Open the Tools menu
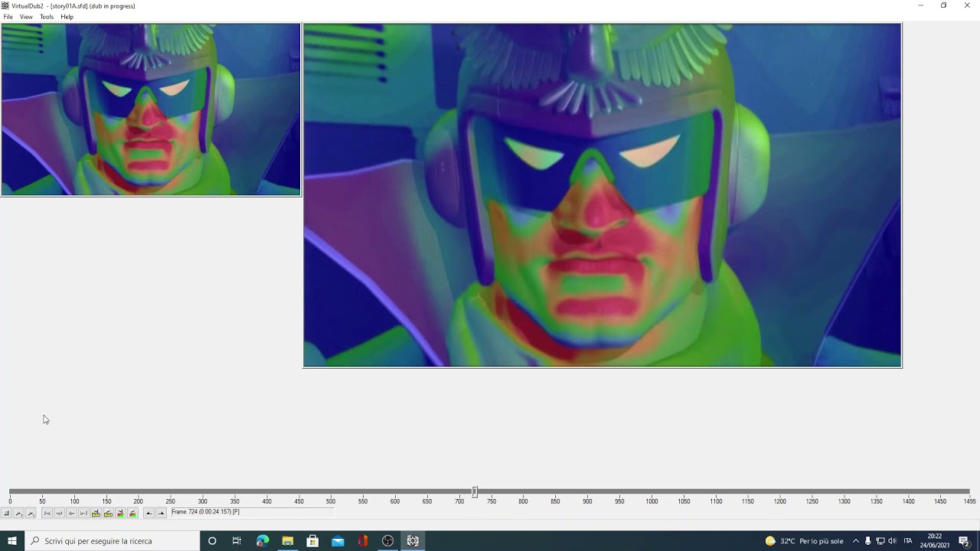Screen dimensions: 980x551 click(x=47, y=17)
